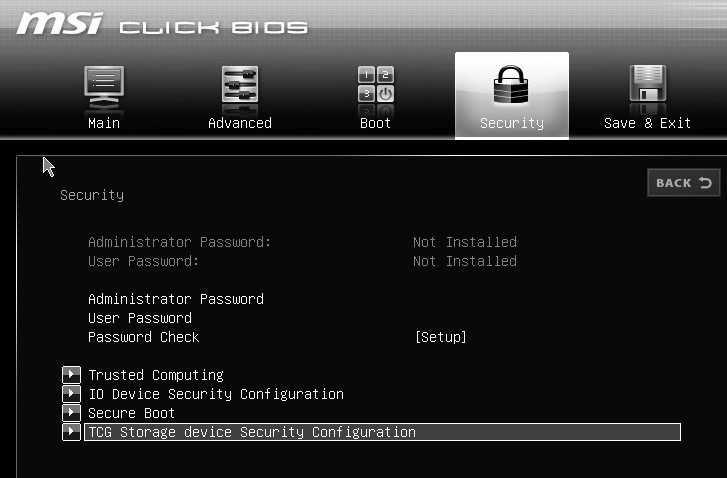The height and width of the screenshot is (478, 727).
Task: Click the Advanced sliders icon
Action: click(239, 86)
